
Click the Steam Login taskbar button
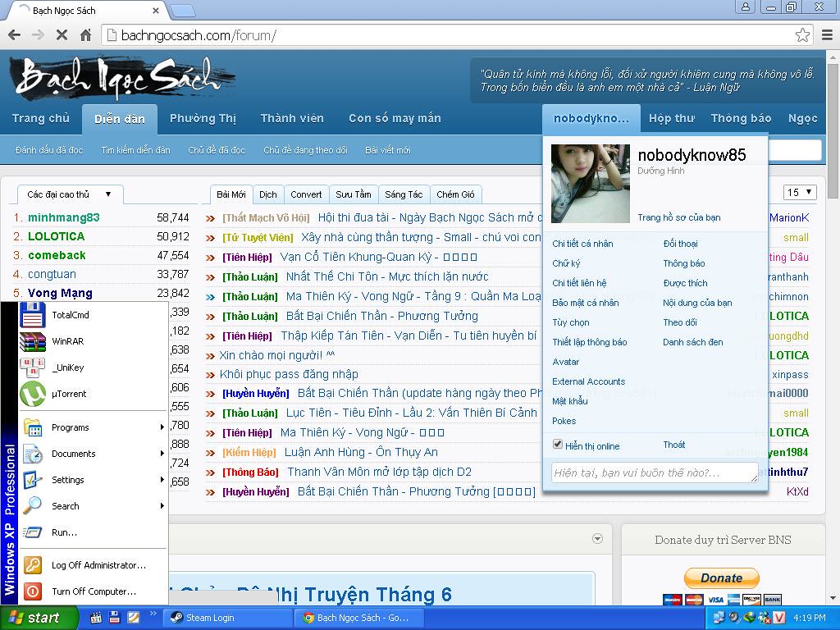[227, 618]
